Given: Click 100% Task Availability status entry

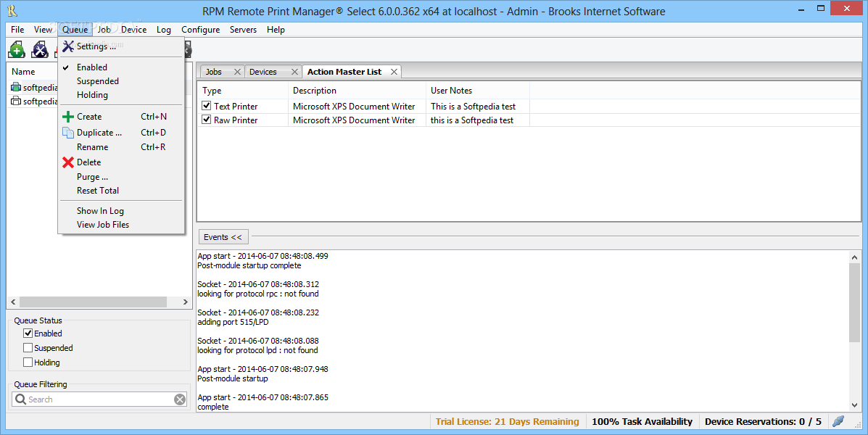Looking at the screenshot, I should (642, 422).
